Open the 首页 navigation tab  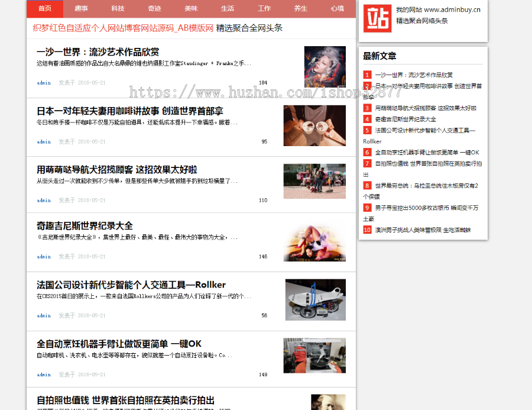click(45, 8)
